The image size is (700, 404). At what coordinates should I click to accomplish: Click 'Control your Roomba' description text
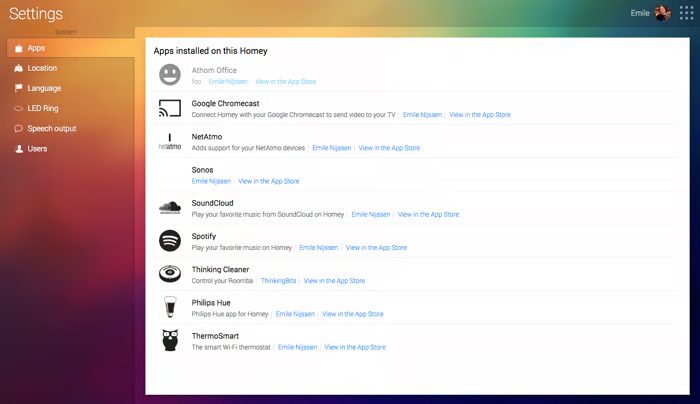point(222,281)
